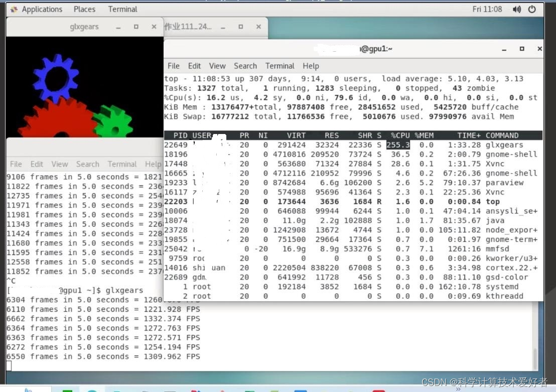
Task: Minimize the 作业111_24 window
Action: [x=223, y=27]
